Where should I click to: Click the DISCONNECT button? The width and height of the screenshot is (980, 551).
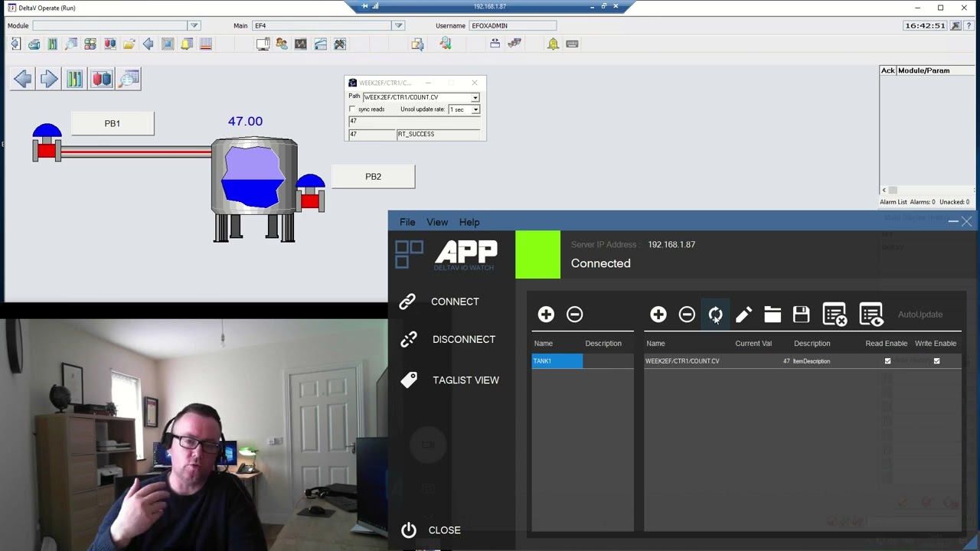pyautogui.click(x=448, y=339)
